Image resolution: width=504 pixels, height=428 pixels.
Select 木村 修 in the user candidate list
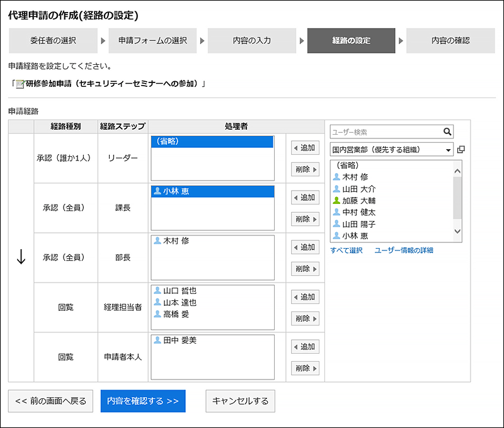[391, 177]
